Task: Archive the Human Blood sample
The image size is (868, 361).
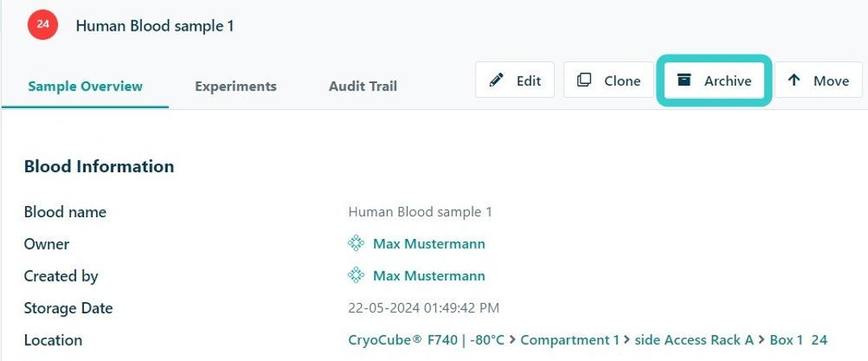Action: 714,80
